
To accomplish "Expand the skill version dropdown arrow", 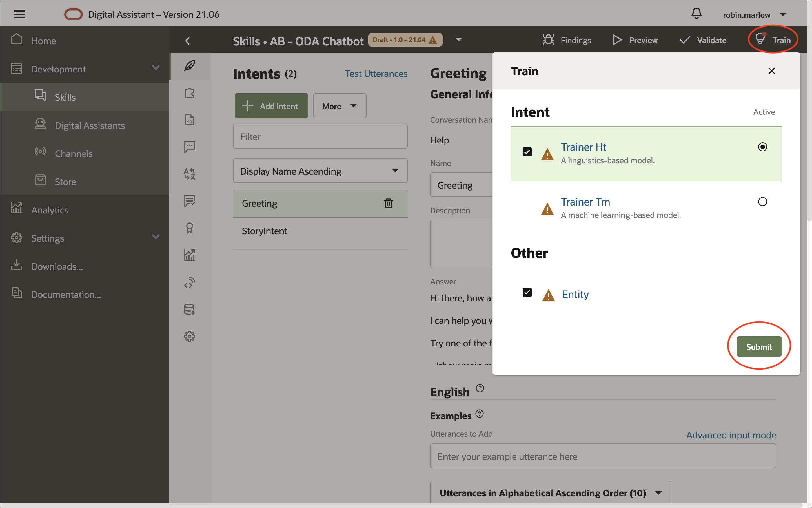I will 458,39.
